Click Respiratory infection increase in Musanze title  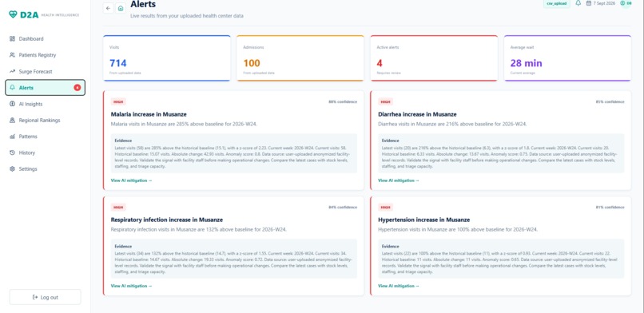pyautogui.click(x=167, y=220)
